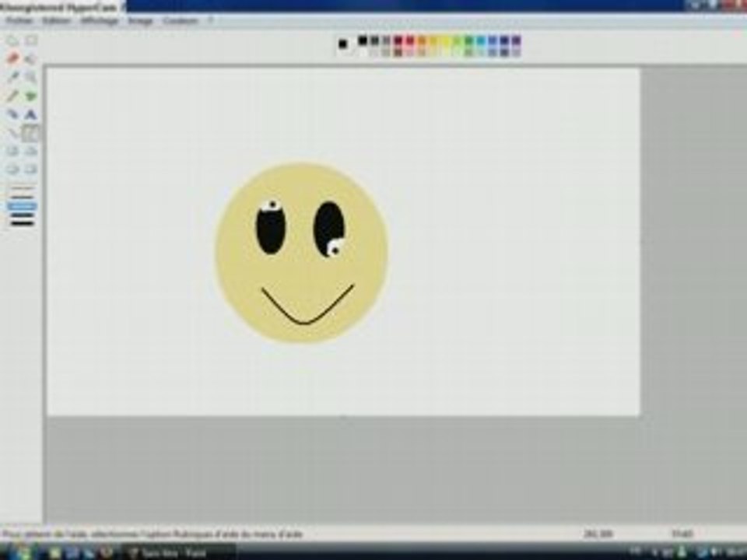The height and width of the screenshot is (560, 747).
Task: Select the Curve tool
Action: [x=31, y=133]
